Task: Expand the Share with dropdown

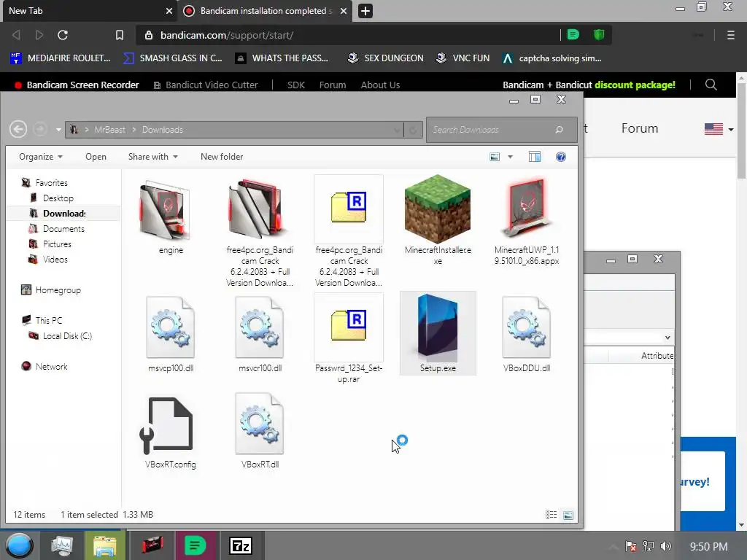Action: tap(153, 157)
